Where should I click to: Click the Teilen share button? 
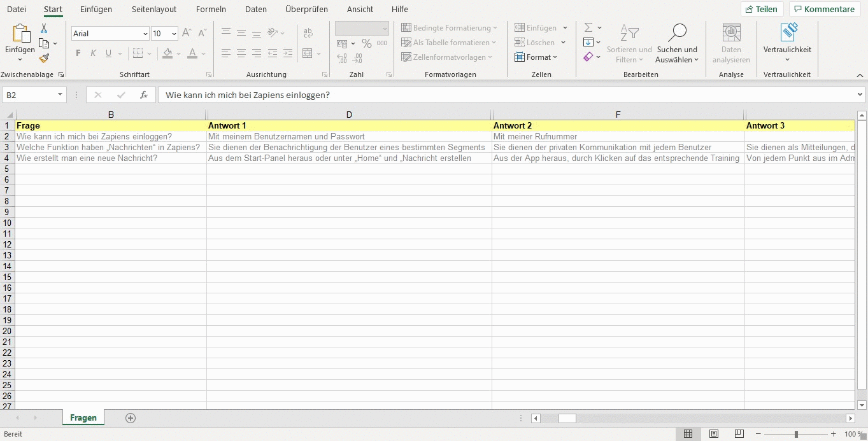click(x=762, y=9)
